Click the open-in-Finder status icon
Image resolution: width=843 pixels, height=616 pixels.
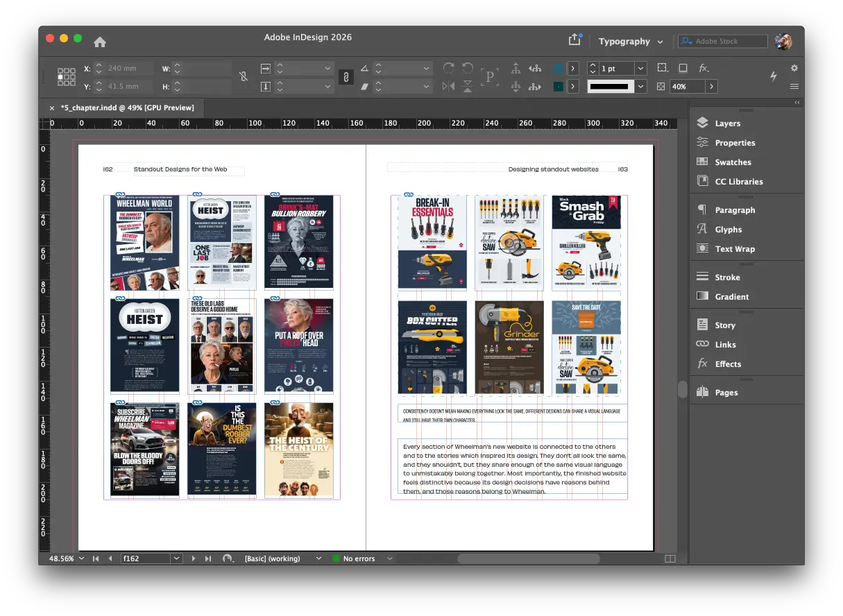pos(228,558)
